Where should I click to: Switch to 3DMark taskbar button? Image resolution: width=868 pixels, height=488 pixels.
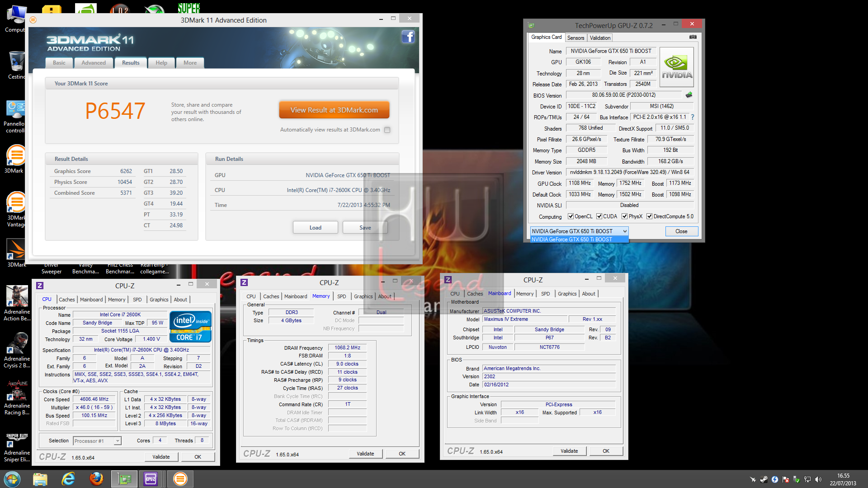click(x=180, y=479)
